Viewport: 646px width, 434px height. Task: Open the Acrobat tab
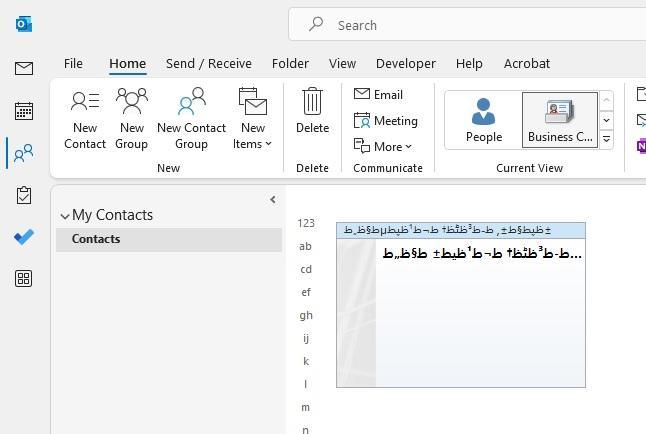(x=527, y=63)
